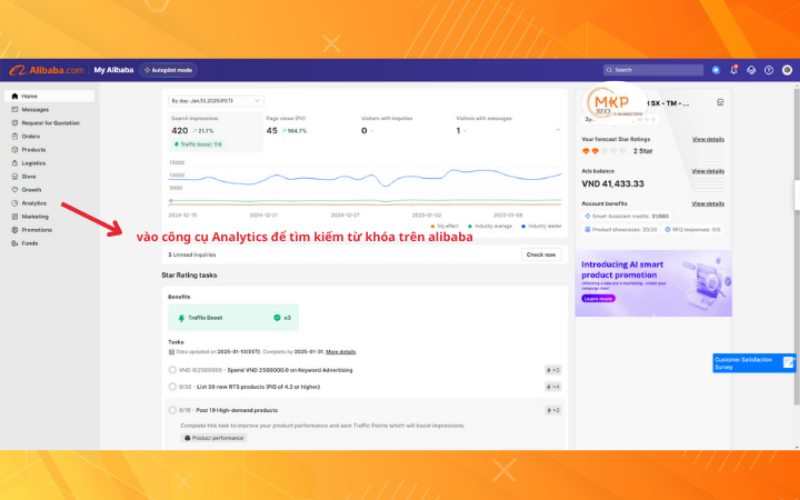The image size is (800, 500).
Task: Click the store icon in company card
Action: click(720, 103)
